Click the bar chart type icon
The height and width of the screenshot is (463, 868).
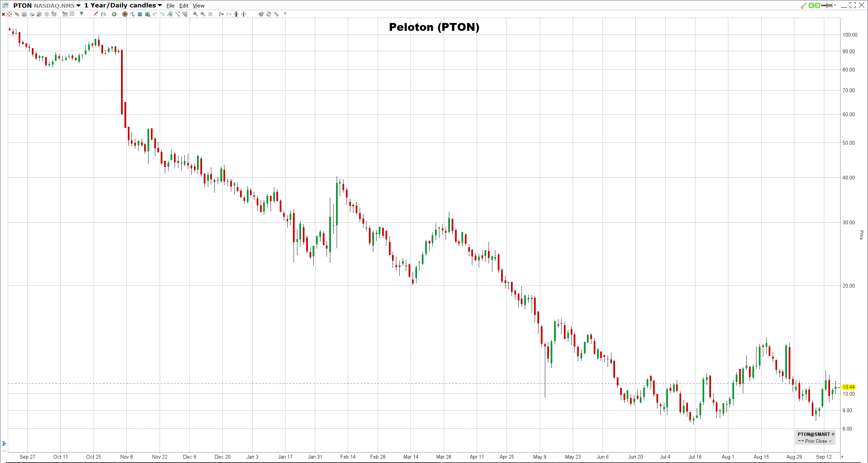click(x=103, y=14)
